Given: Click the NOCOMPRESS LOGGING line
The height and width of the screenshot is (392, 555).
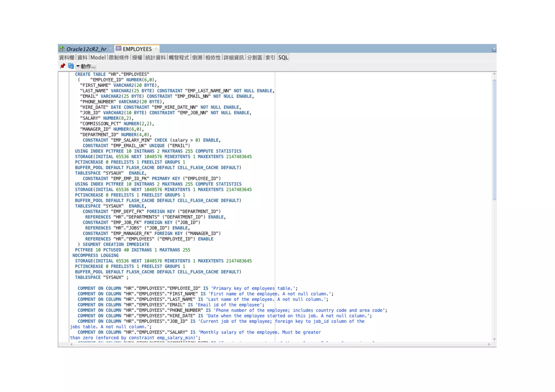Looking at the screenshot, I should click(x=95, y=255).
